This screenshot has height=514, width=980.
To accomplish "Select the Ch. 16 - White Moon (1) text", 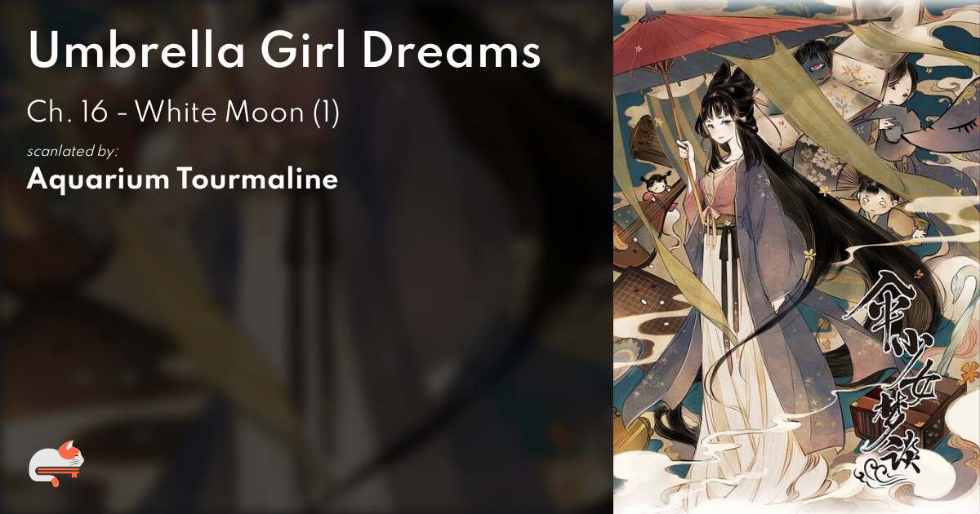I will click(183, 113).
